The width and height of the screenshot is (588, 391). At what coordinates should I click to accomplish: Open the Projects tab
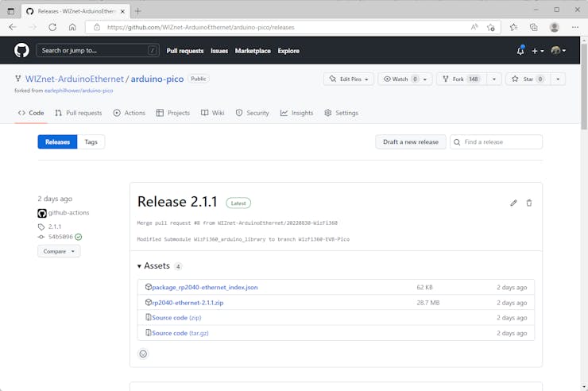(x=173, y=113)
